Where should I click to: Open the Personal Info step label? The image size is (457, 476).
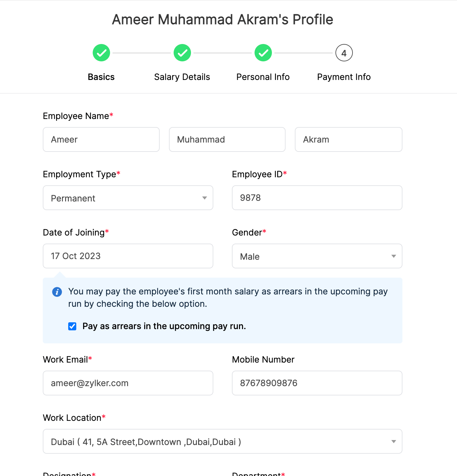pyautogui.click(x=263, y=77)
